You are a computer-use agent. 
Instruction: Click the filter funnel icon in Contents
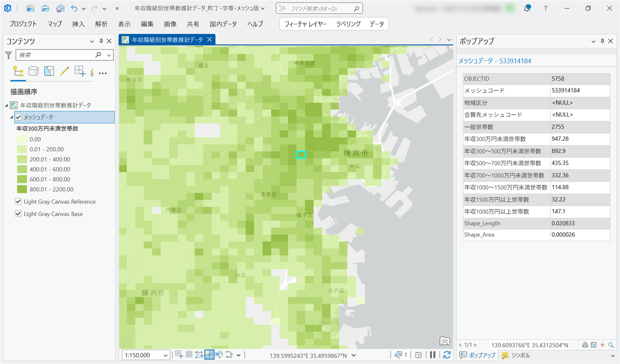click(x=8, y=55)
